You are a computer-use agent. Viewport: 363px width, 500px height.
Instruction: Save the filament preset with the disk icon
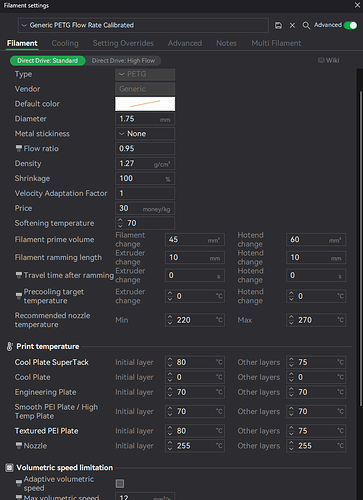point(278,25)
